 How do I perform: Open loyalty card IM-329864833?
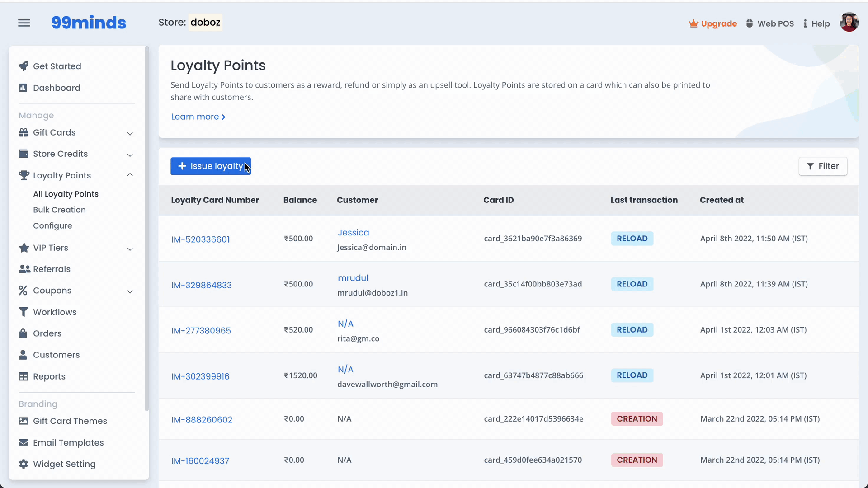click(201, 285)
